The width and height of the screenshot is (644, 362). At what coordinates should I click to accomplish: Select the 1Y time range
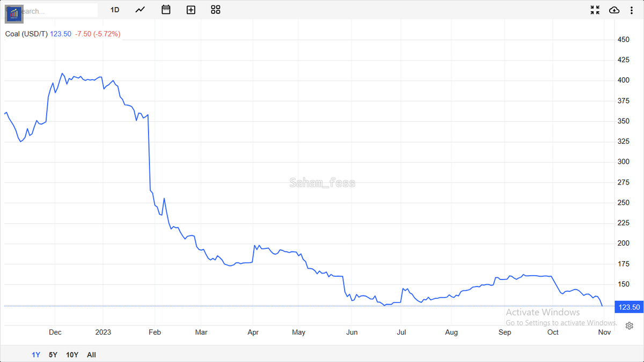(x=36, y=354)
